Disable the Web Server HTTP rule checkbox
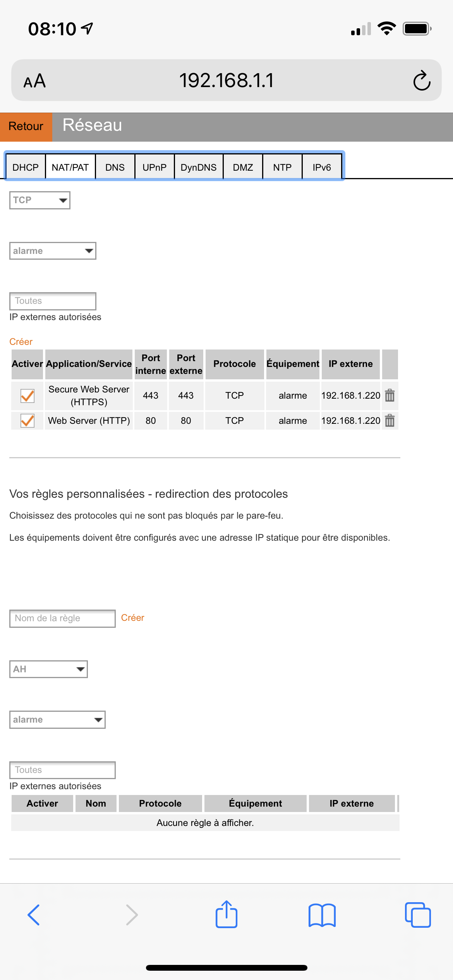Viewport: 453px width, 980px height. click(27, 421)
